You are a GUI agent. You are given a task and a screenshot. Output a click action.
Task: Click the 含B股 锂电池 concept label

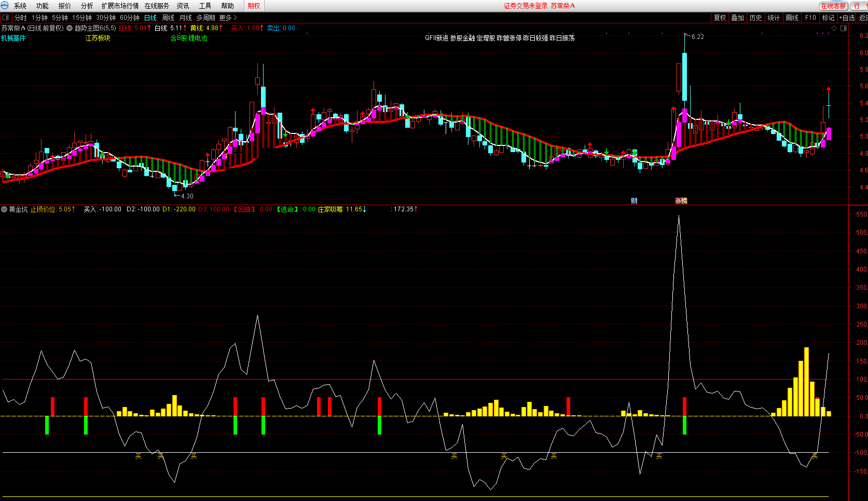pos(189,38)
